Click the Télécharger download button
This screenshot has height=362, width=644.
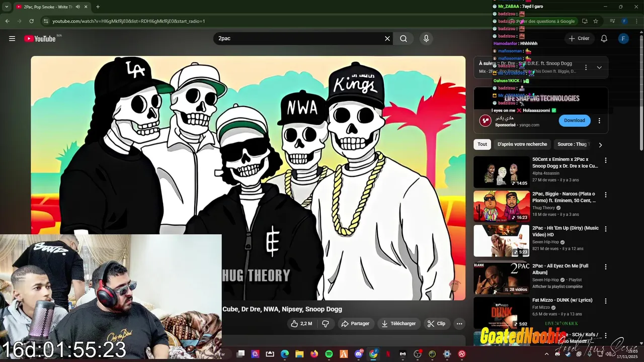(398, 324)
